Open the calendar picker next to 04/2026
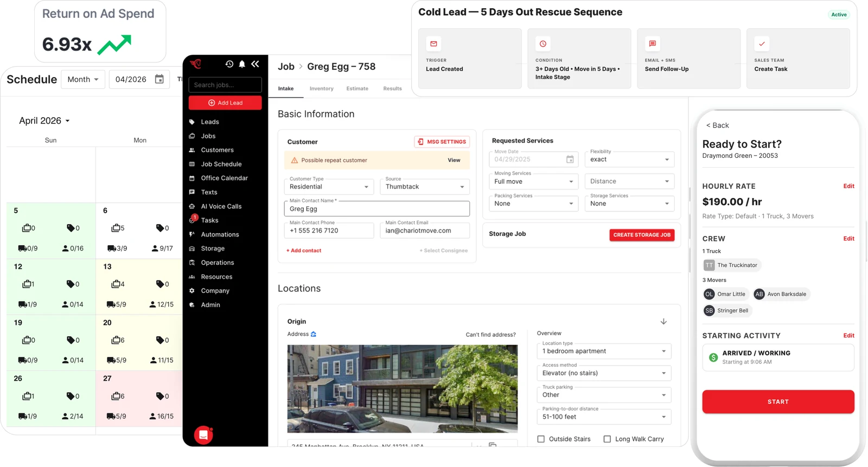The width and height of the screenshot is (868, 467). click(159, 79)
